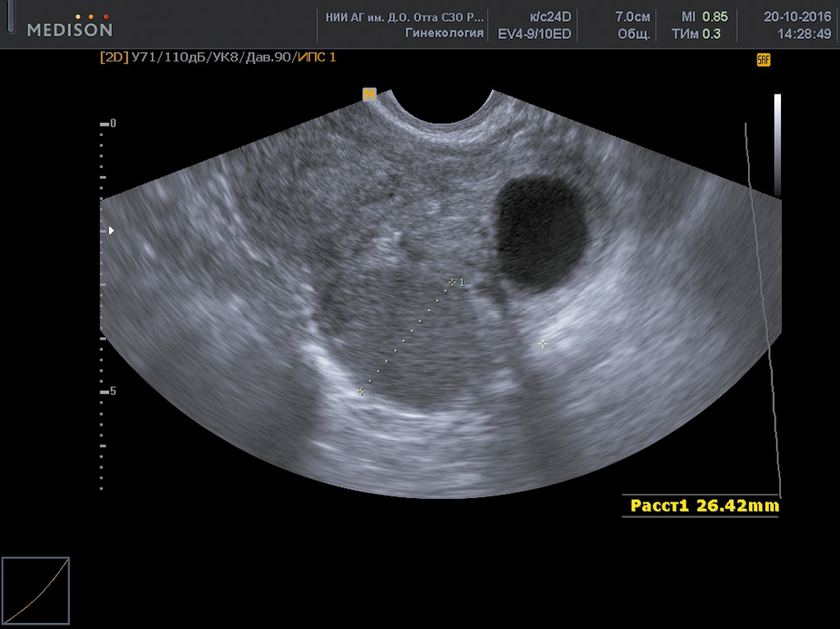Click the НИИ АГ institution name field

point(404,16)
